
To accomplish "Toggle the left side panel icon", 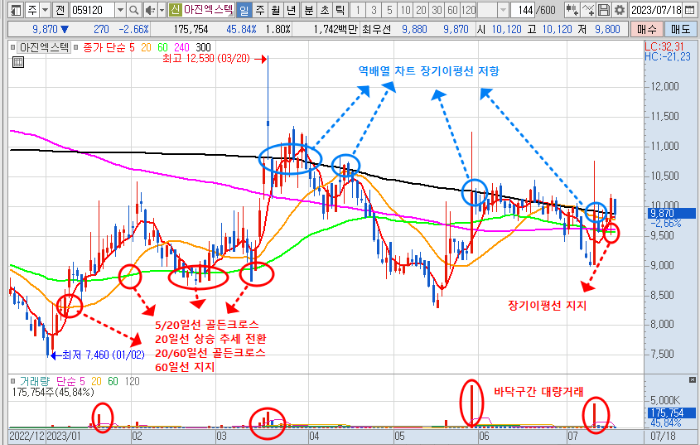I will 16,10.
